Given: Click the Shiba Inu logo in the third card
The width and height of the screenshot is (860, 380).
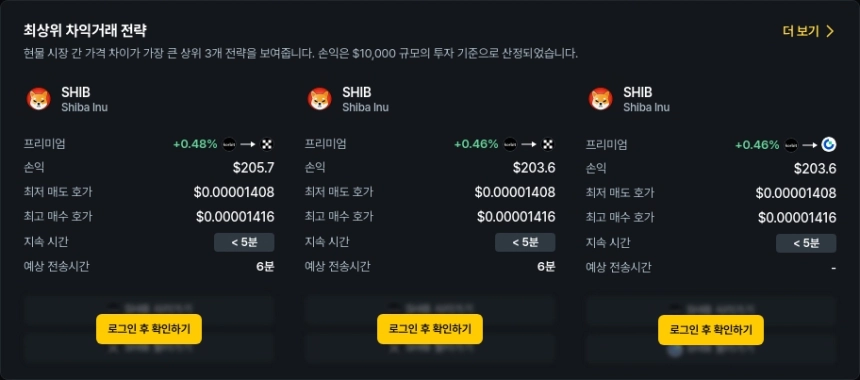Looking at the screenshot, I should (601, 99).
